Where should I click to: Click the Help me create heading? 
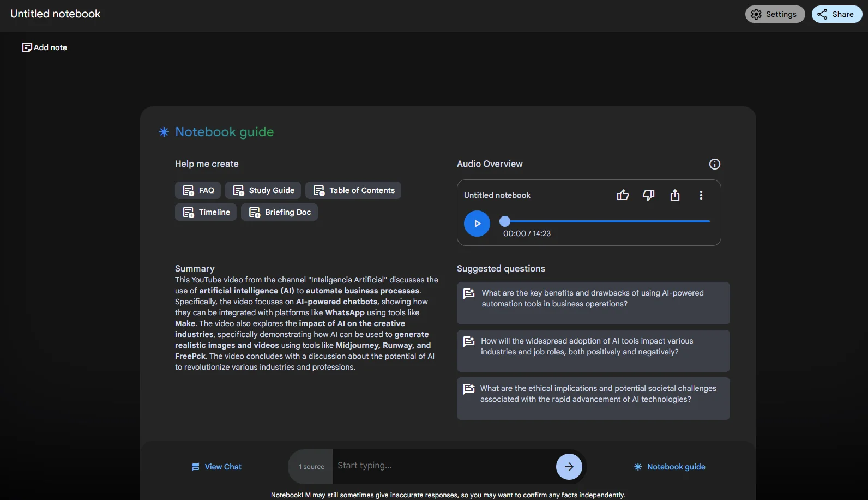pyautogui.click(x=207, y=164)
